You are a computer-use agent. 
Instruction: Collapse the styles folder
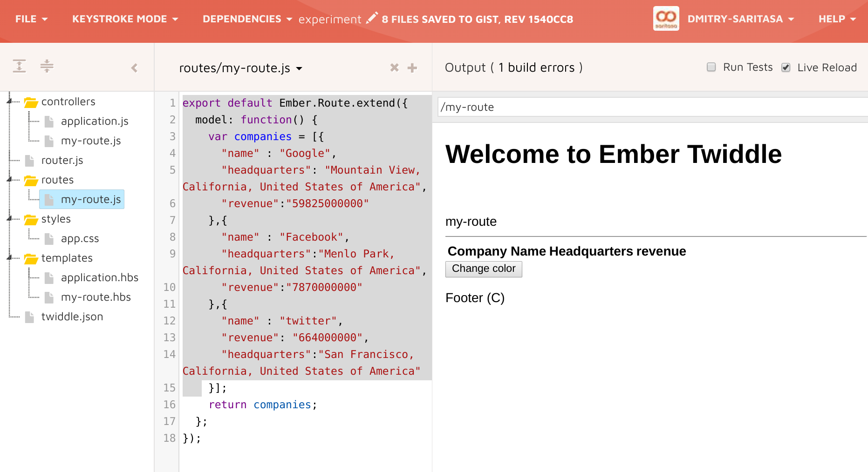(x=9, y=218)
